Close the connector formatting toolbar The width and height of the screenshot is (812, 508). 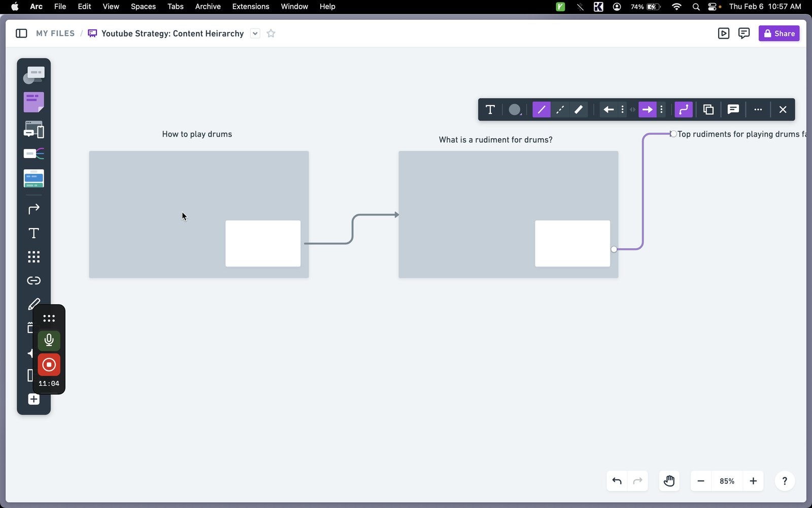783,110
